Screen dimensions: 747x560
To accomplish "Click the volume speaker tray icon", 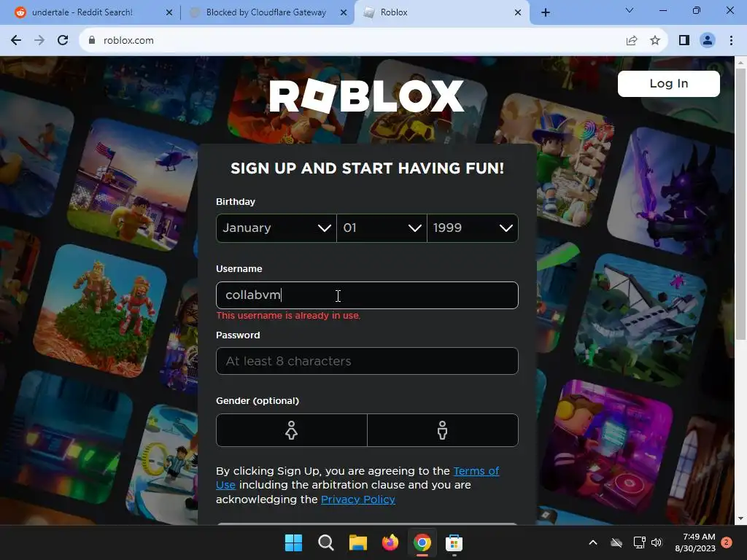I will click(x=657, y=542).
